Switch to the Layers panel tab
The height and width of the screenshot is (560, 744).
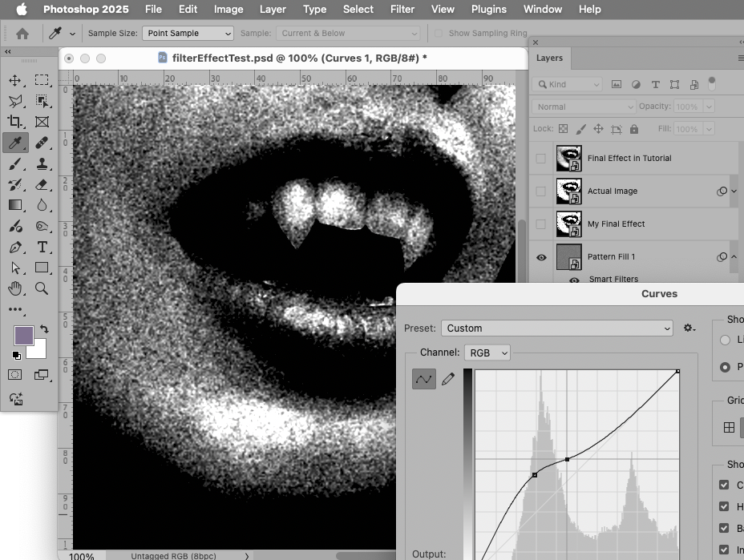click(x=550, y=58)
